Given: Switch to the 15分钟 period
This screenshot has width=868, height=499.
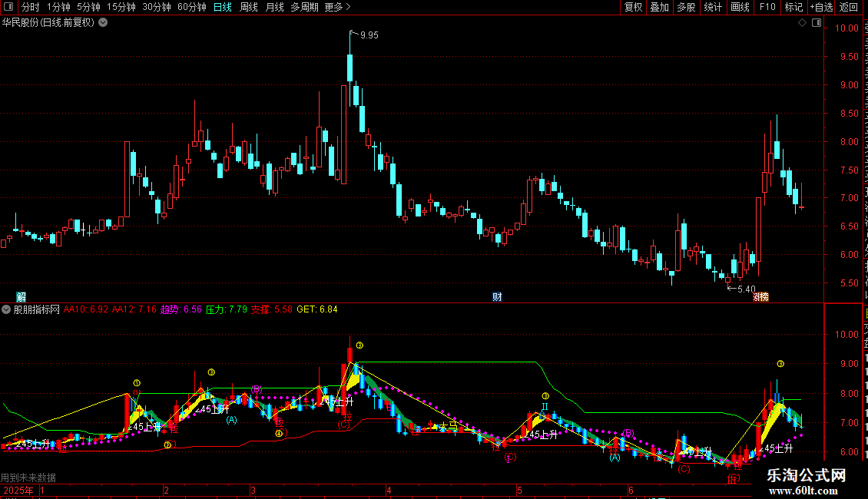Looking at the screenshot, I should [x=121, y=7].
